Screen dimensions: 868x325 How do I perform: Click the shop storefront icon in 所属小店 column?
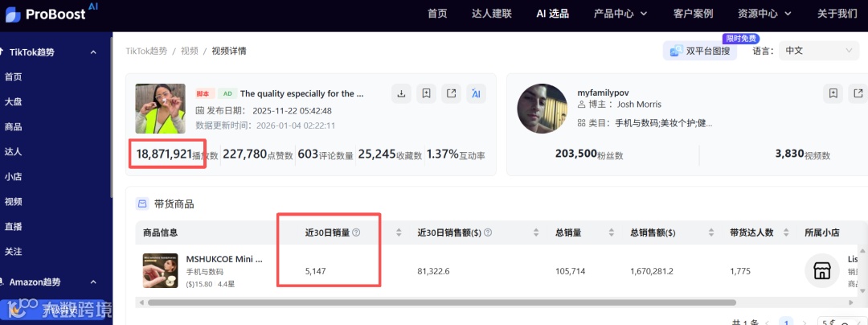pyautogui.click(x=822, y=271)
